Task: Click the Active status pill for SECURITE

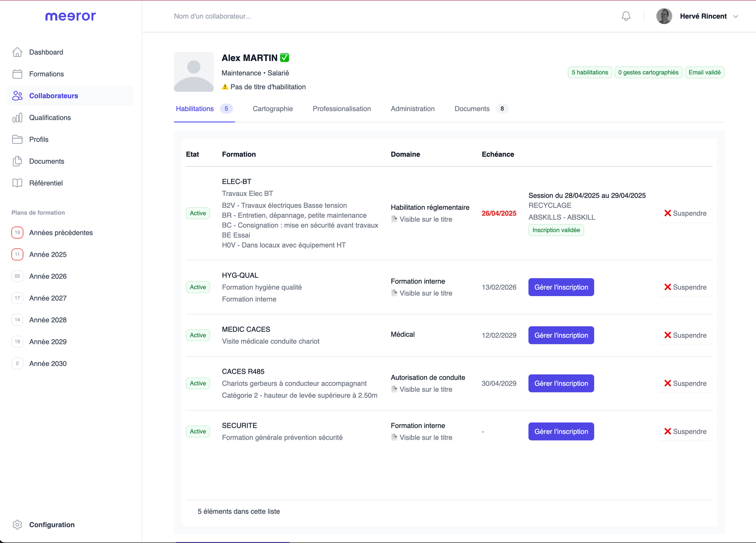Action: [198, 431]
